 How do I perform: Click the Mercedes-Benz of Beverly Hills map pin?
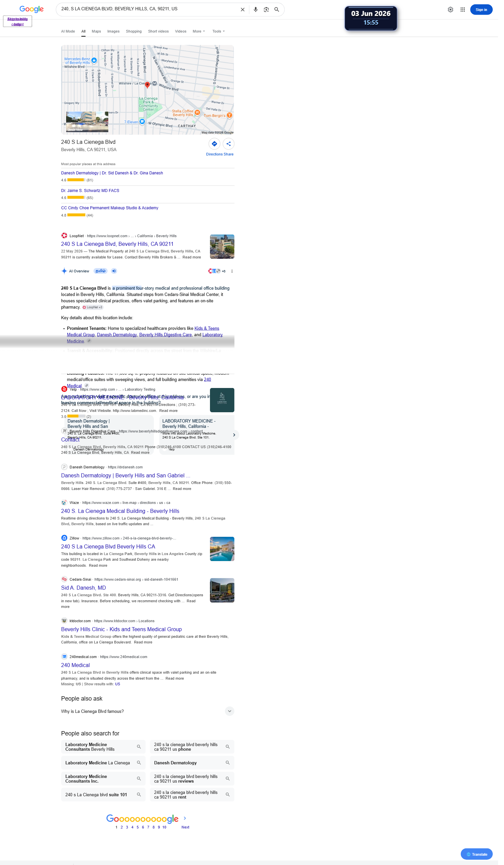(x=94, y=60)
